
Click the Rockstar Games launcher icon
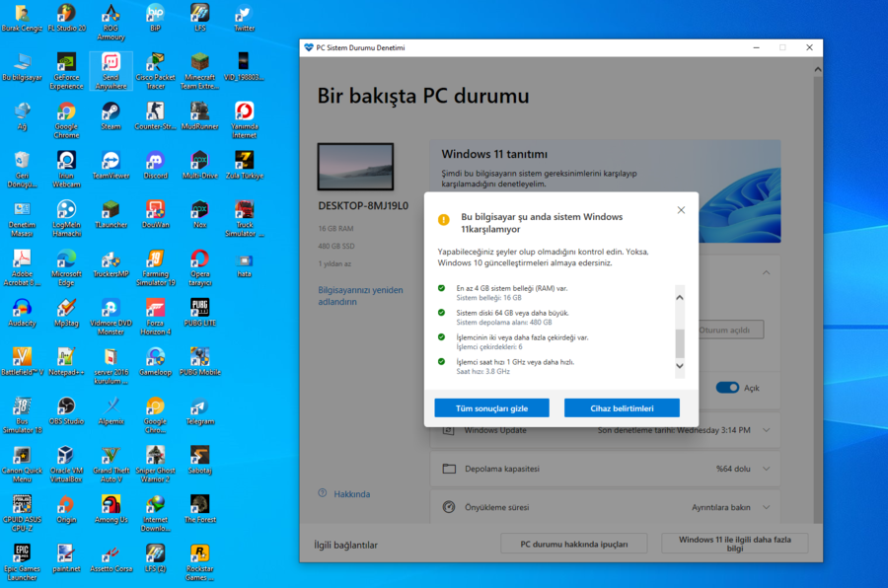[x=200, y=563]
